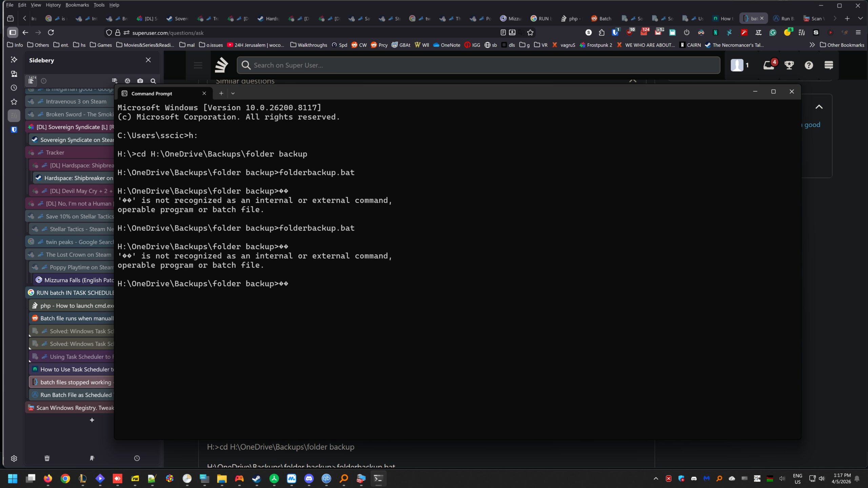Open Firefox File menu
Image resolution: width=868 pixels, height=488 pixels.
[10, 5]
